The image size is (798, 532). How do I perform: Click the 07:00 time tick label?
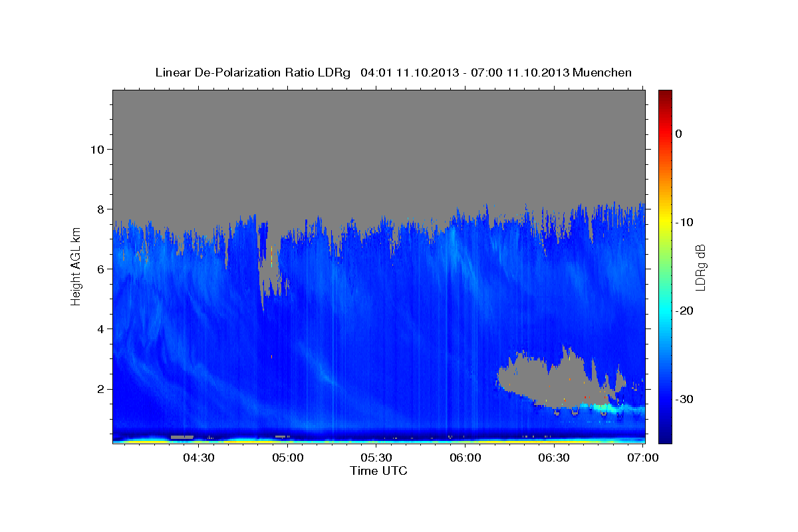[642, 458]
